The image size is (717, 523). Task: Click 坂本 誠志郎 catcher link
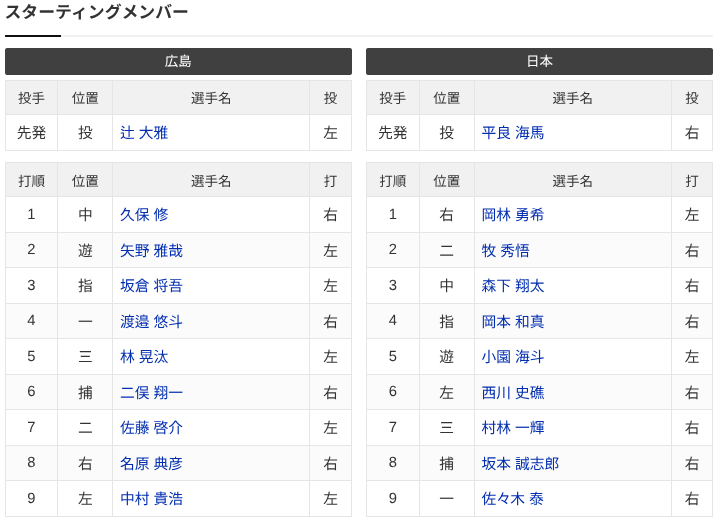[x=520, y=464]
